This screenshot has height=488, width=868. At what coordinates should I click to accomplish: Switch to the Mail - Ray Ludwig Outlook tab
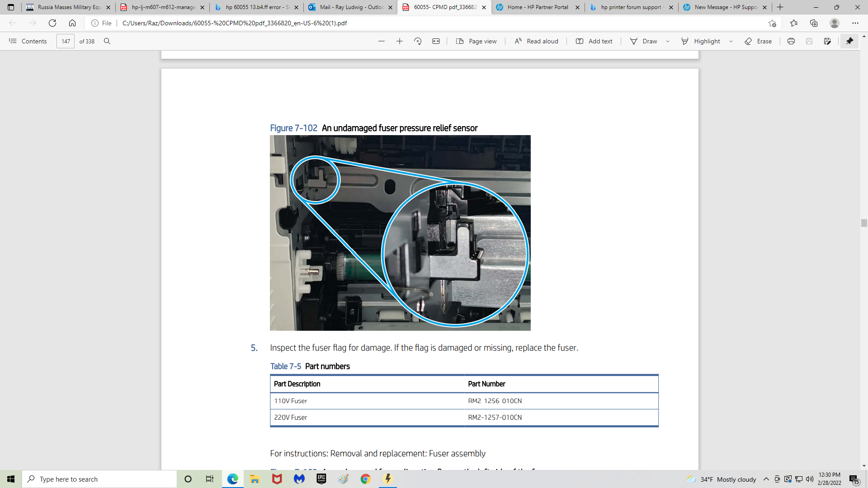351,7
